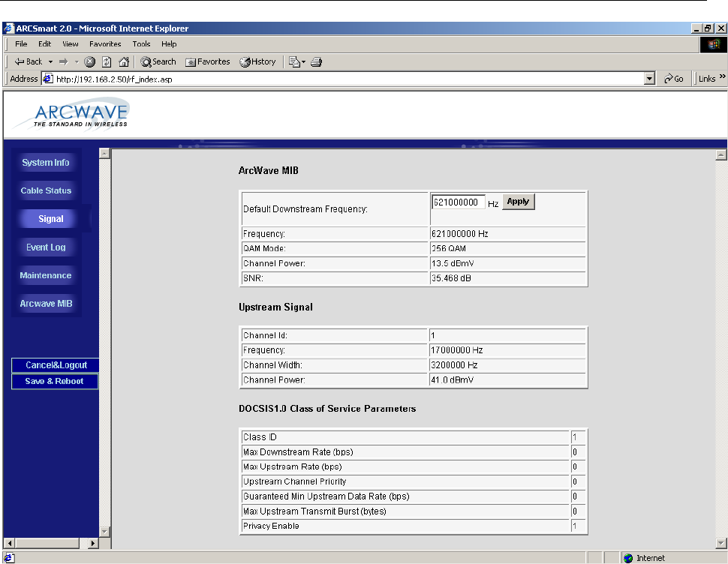Refresh the page using the Refresh icon
Viewport: 728px width, 564px height.
coord(107,61)
